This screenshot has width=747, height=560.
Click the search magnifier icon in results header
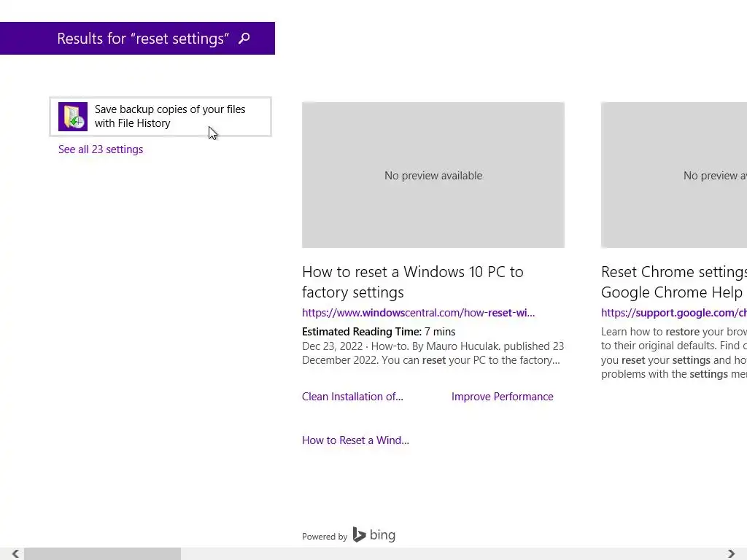point(244,39)
